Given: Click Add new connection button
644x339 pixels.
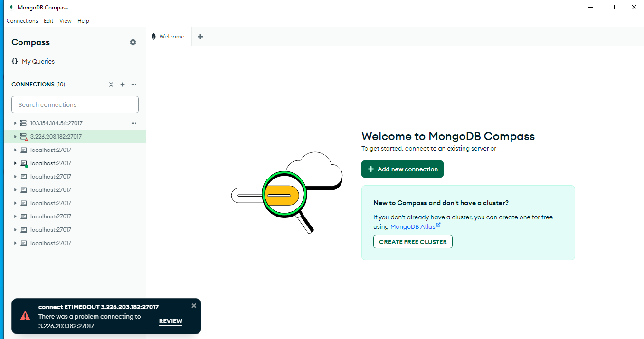Looking at the screenshot, I should 402,169.
